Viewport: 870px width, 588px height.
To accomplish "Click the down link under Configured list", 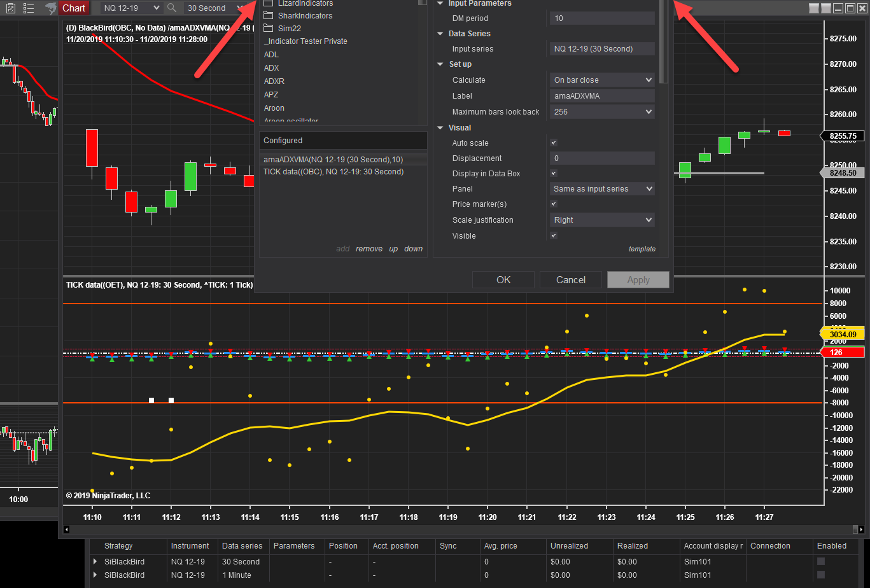I will pyautogui.click(x=413, y=249).
